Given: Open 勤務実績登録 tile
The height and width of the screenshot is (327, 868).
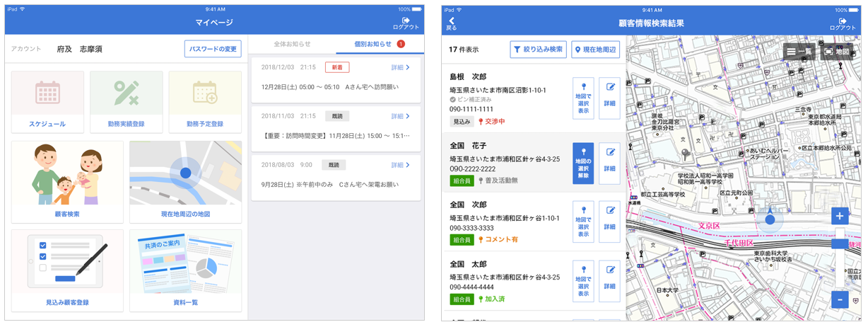Looking at the screenshot, I should pyautogui.click(x=127, y=102).
